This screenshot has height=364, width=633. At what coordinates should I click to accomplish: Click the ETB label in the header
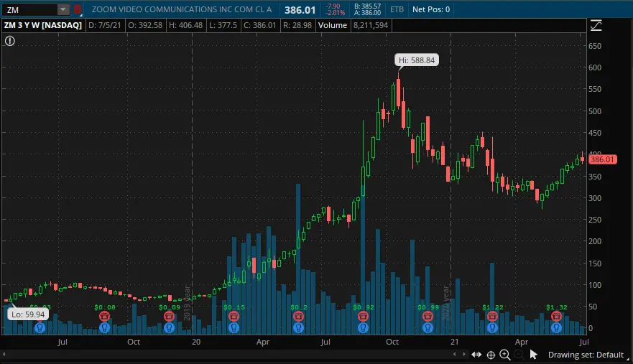pyautogui.click(x=397, y=9)
